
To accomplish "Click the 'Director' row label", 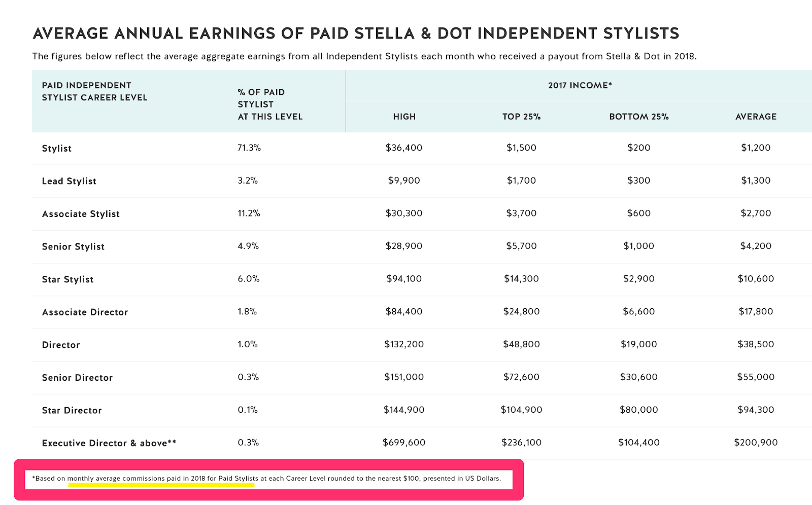I will pos(61,345).
